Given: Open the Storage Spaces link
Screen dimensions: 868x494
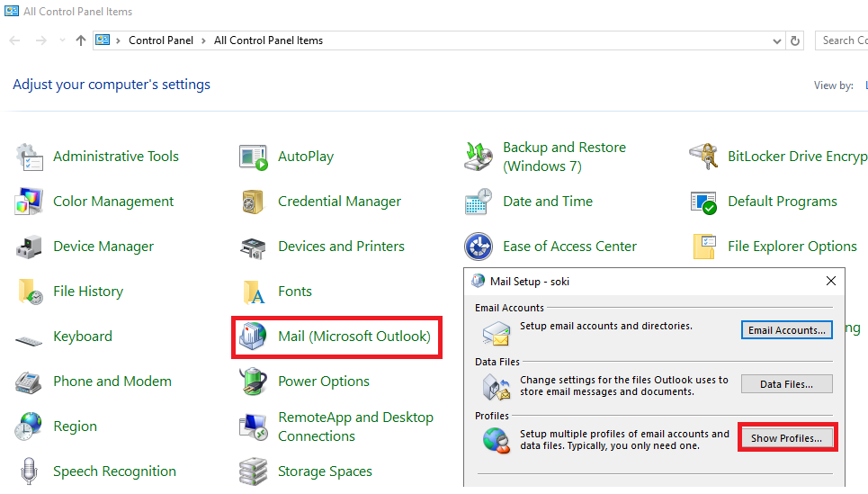Looking at the screenshot, I should click(325, 472).
